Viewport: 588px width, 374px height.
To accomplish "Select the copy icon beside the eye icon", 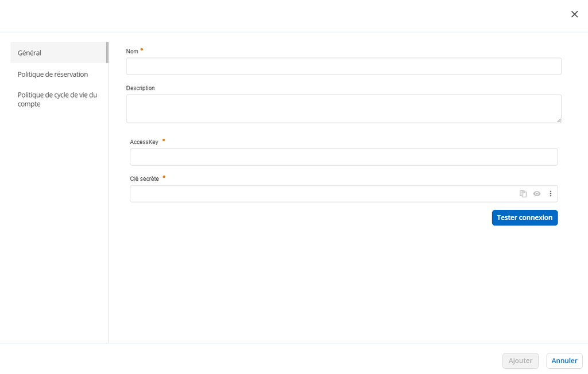I will (523, 193).
